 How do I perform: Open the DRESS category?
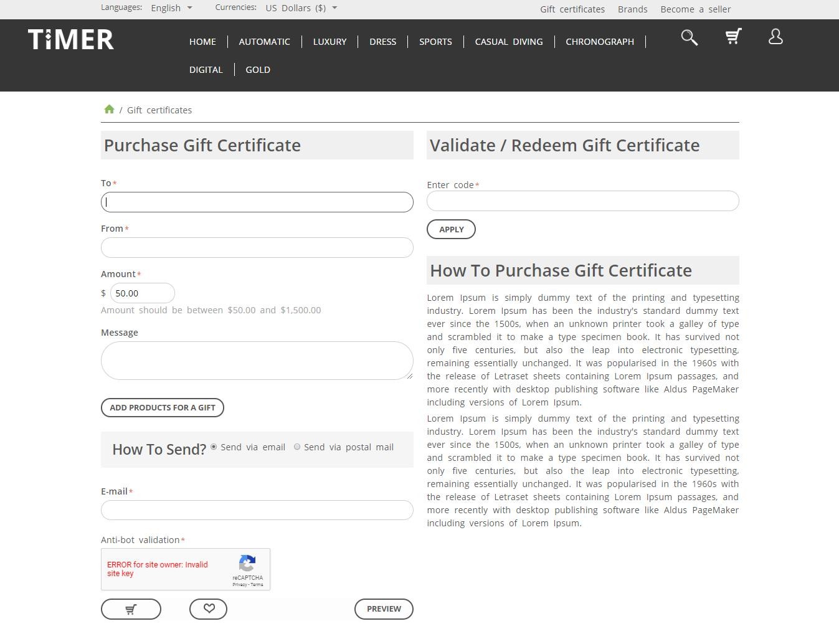382,42
